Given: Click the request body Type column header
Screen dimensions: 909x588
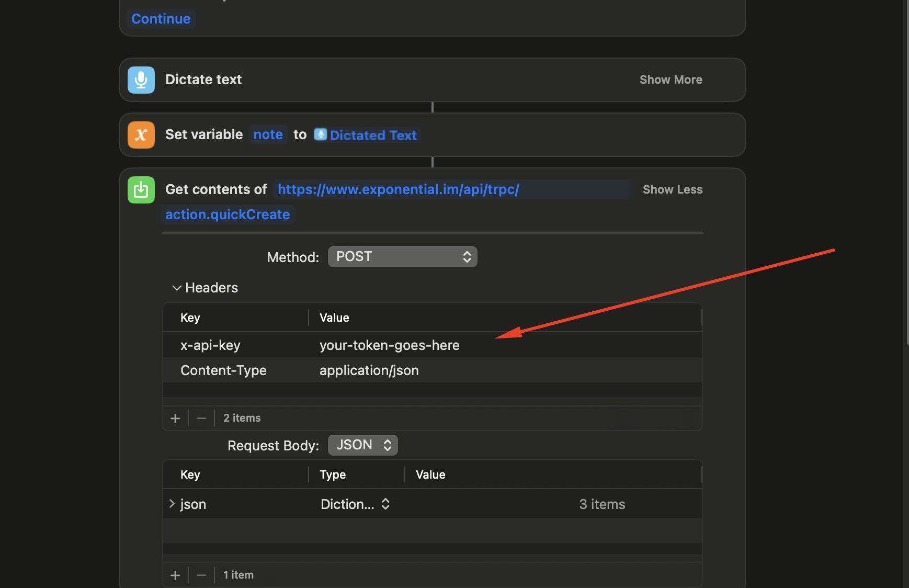Looking at the screenshot, I should click(x=333, y=474).
